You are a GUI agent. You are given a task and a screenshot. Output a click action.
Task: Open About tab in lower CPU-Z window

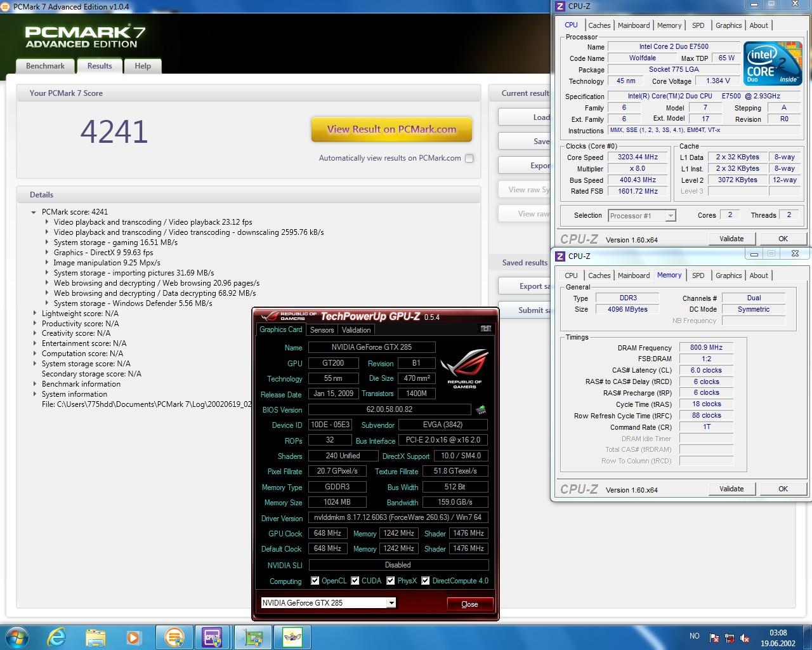(x=759, y=275)
